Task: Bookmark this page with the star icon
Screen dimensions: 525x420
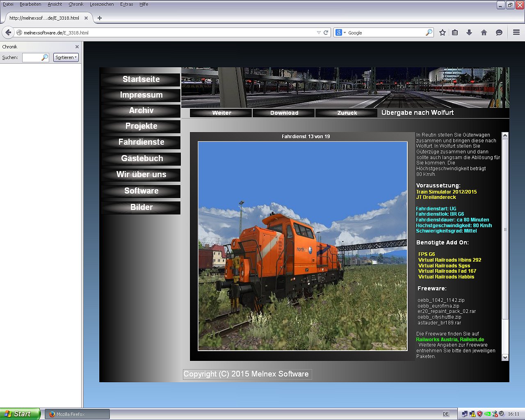Action: (x=442, y=32)
